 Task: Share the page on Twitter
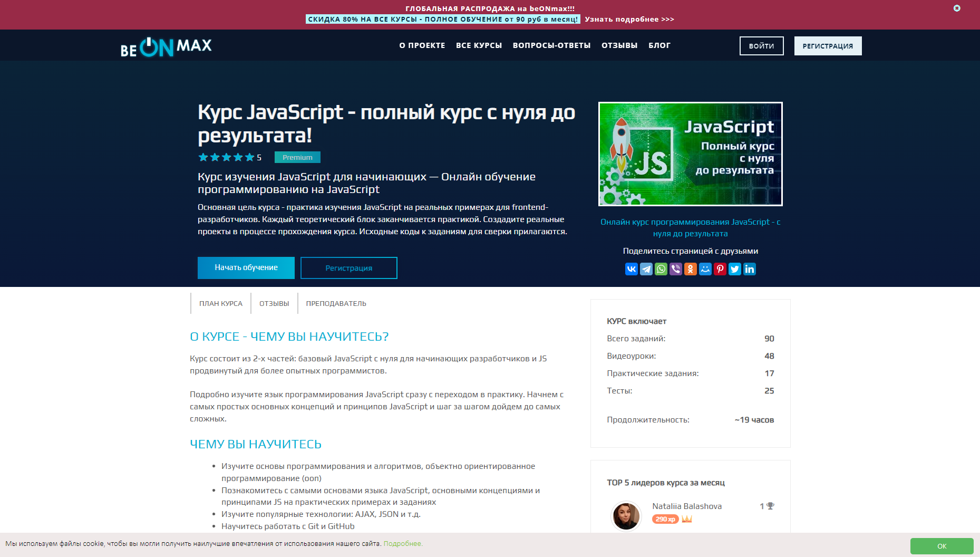(x=734, y=269)
